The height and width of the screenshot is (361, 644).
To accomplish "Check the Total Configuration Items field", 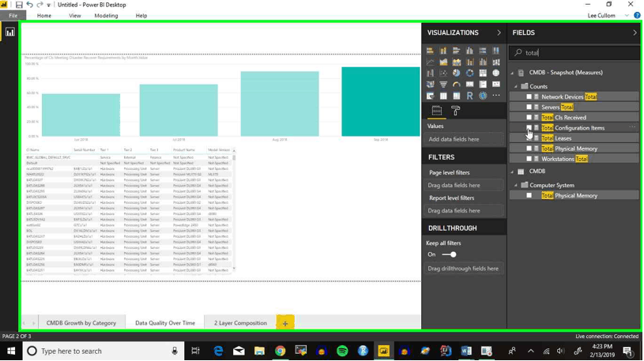I will tap(529, 128).
